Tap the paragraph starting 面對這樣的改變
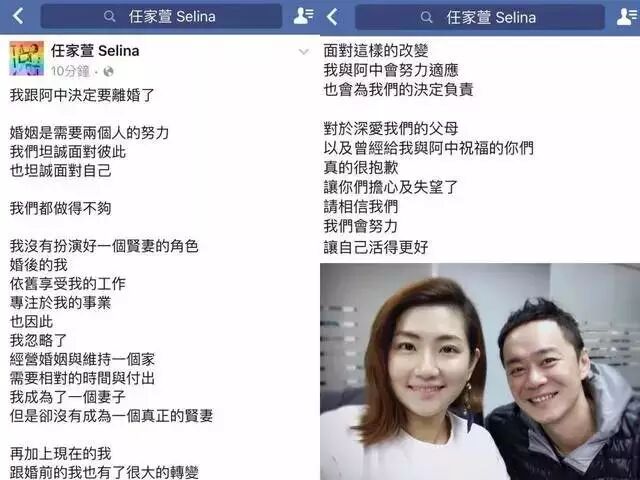 point(398,70)
